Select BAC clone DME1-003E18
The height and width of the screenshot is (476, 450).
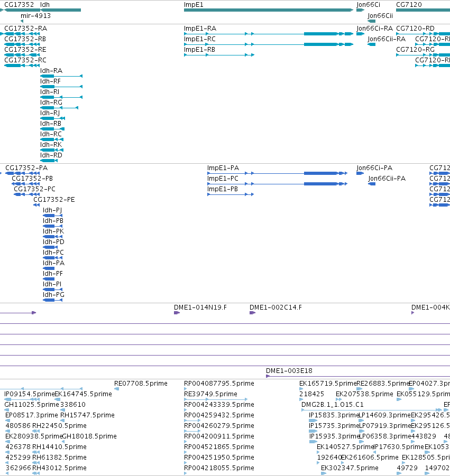pos(289,371)
